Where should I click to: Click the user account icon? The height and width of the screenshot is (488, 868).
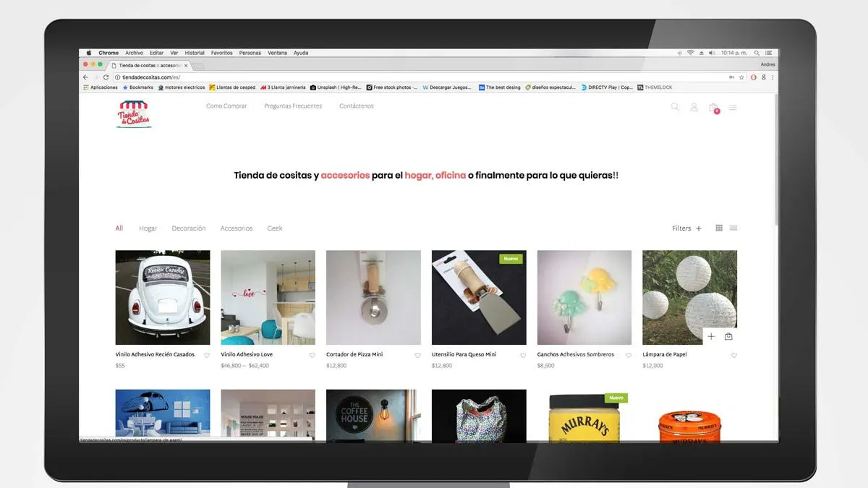(x=694, y=107)
